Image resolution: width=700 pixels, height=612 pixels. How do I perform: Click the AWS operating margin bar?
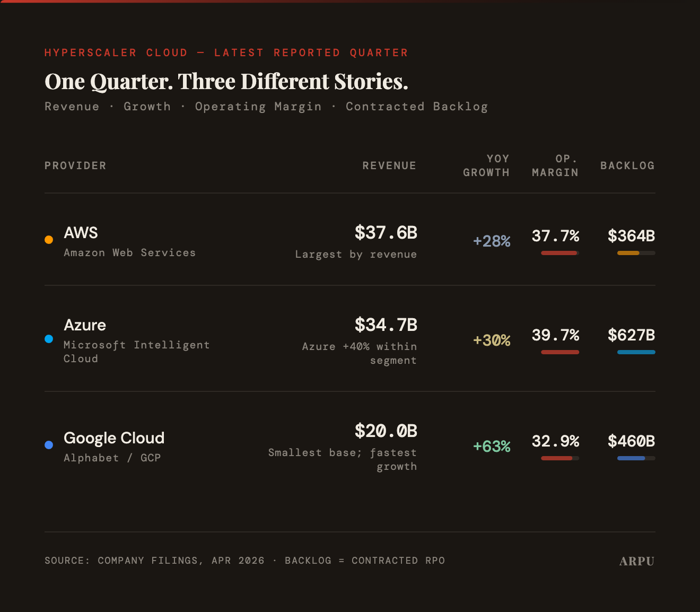pos(560,253)
